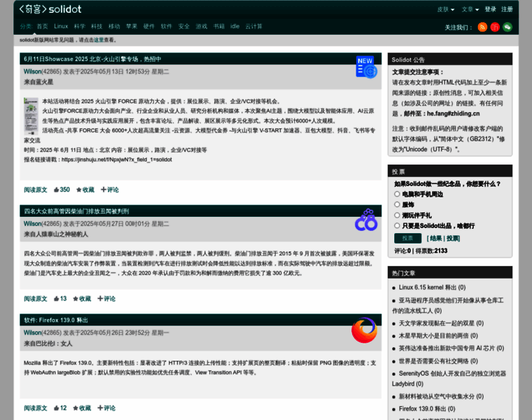532x420 pixels.
Task: Open the 移动 category
Action: tap(114, 26)
